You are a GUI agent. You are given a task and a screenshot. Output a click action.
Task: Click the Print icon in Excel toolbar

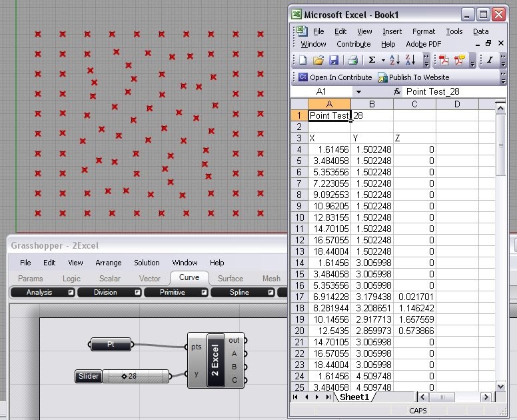tap(353, 60)
